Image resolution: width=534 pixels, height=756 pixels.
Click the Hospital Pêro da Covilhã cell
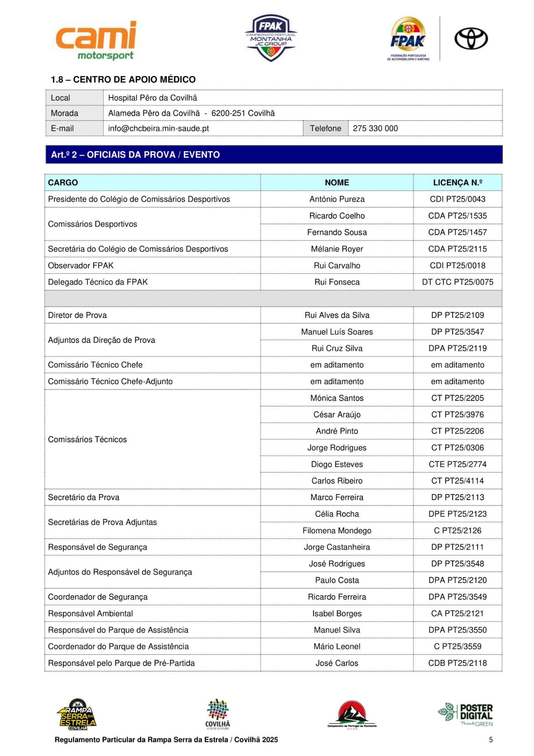click(x=153, y=98)
